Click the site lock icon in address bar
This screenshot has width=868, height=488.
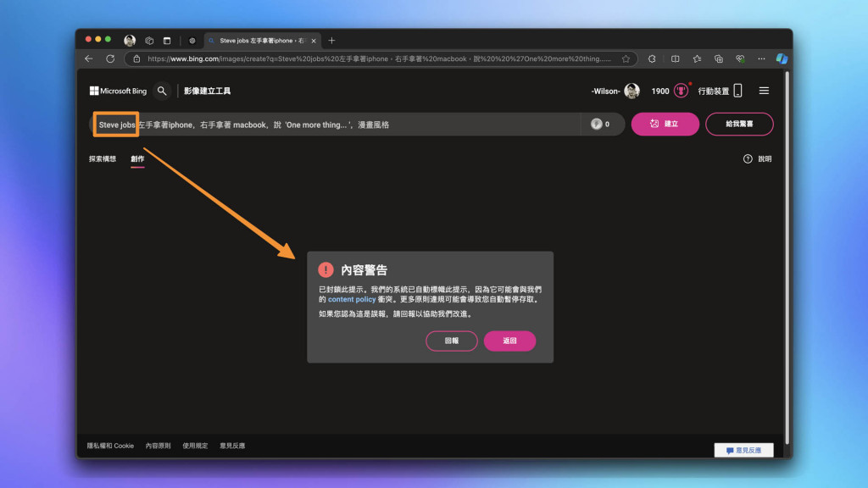tap(136, 58)
